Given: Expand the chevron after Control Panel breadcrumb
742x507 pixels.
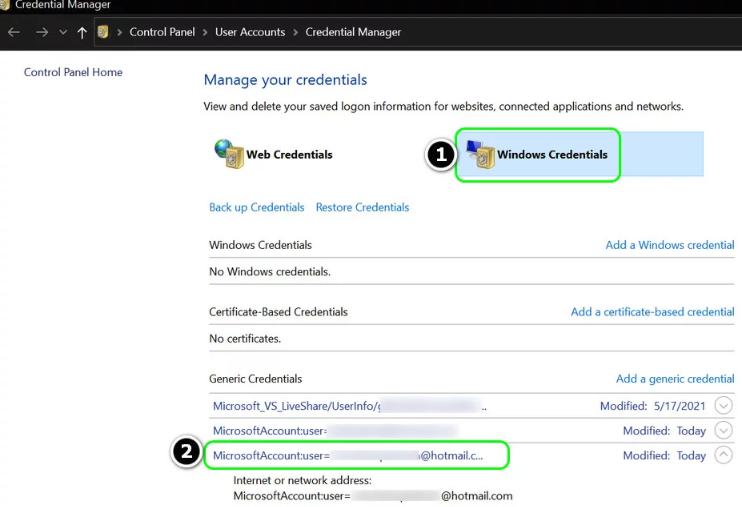Looking at the screenshot, I should [x=205, y=32].
